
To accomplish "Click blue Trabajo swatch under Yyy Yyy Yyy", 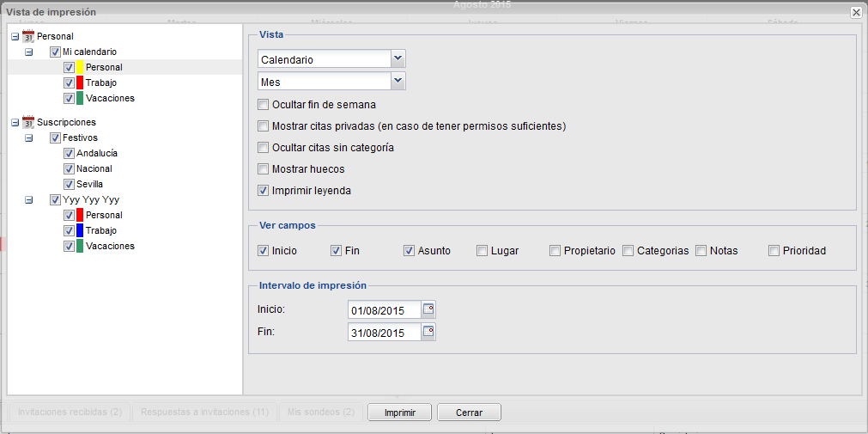I will pyautogui.click(x=80, y=230).
